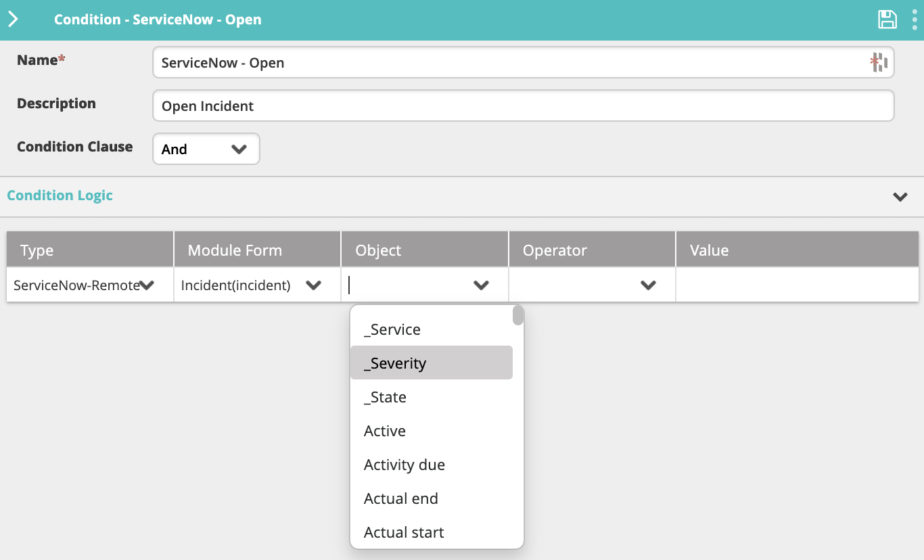Pick Actual start from the Object list
The image size is (924, 560).
[432, 532]
